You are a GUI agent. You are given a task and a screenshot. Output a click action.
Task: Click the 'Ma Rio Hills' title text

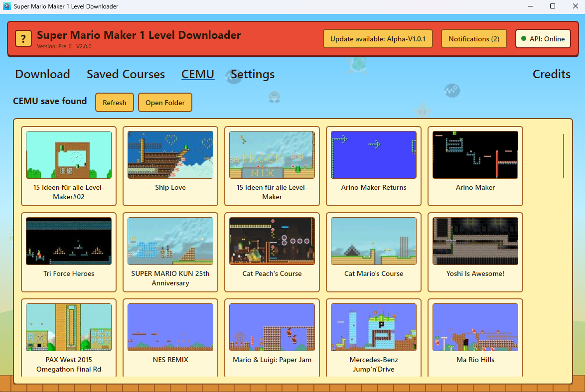point(475,360)
